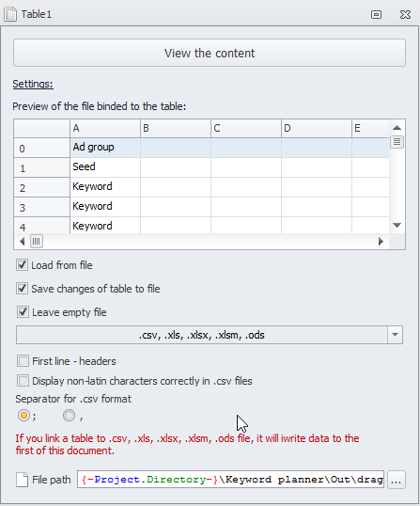
Task: Click the preview table's scroll right arrow
Action: pyautogui.click(x=381, y=241)
